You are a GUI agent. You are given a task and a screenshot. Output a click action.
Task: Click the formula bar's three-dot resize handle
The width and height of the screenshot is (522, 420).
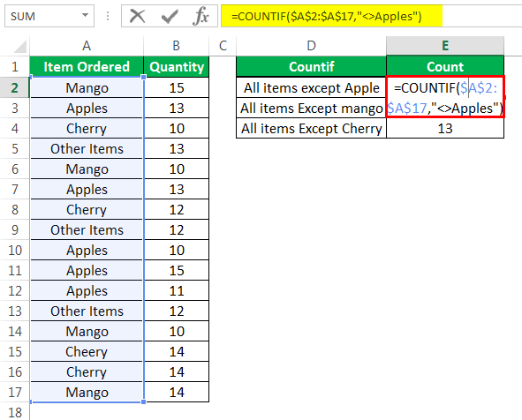(x=108, y=16)
